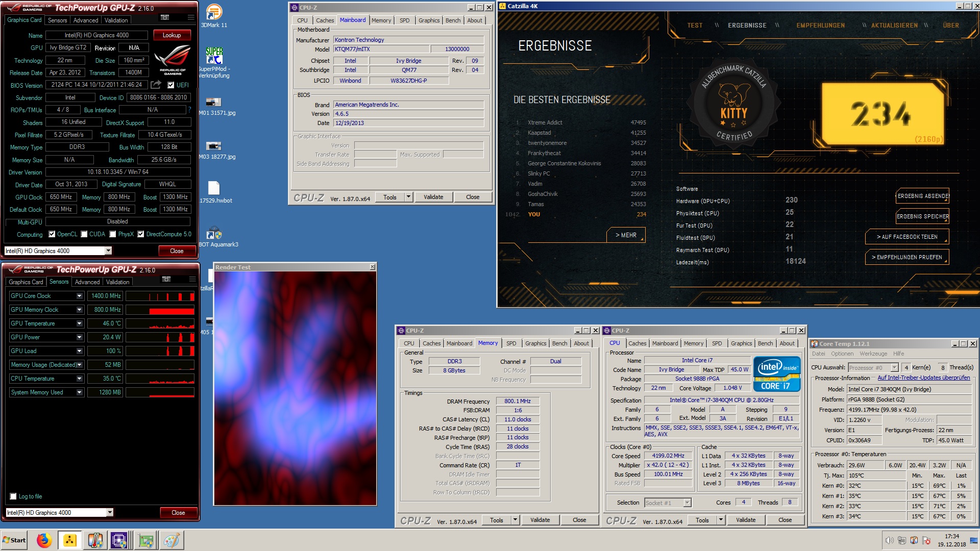Enable the Log to file checkbox
The image size is (980, 551).
click(13, 496)
